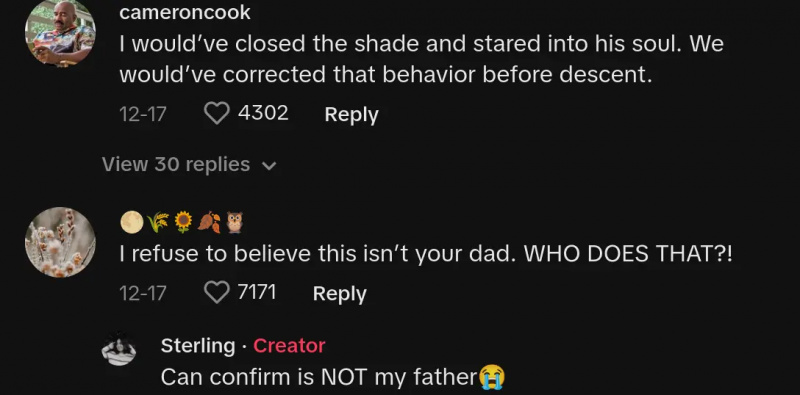The width and height of the screenshot is (800, 395).
Task: Open Sterling's small profile avatar
Action: coord(119,350)
